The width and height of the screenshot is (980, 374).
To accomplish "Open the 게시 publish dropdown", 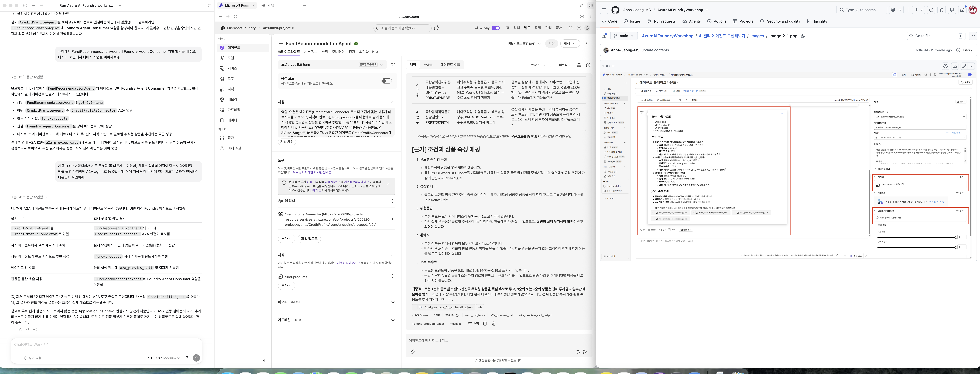I will (x=570, y=44).
